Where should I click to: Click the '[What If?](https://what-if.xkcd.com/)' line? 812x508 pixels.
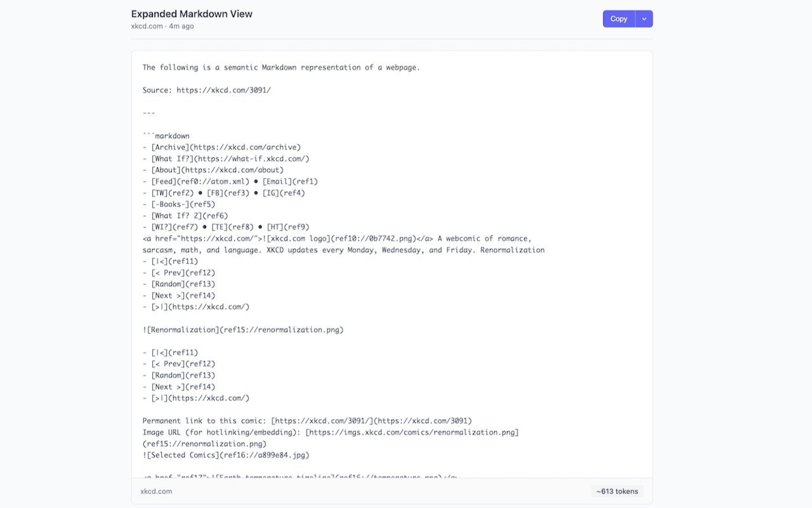(226, 159)
